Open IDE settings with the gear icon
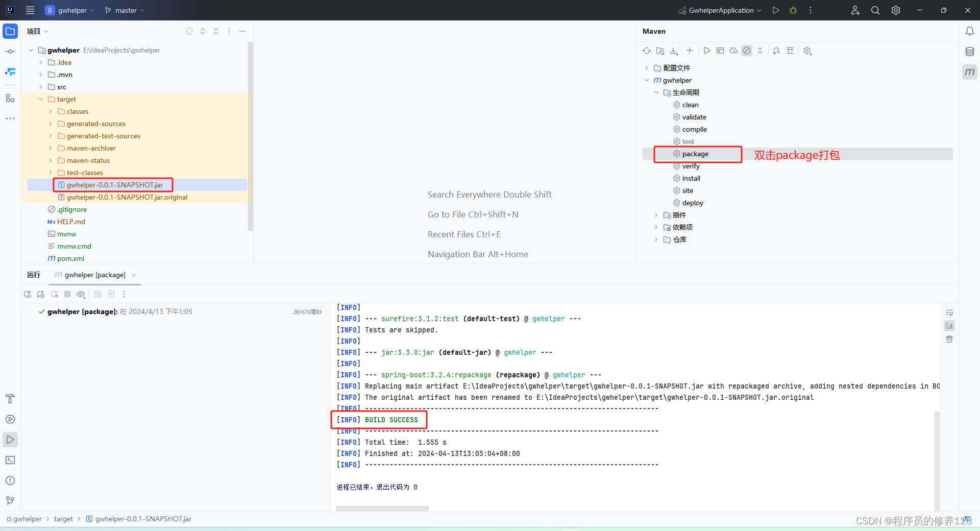980x531 pixels. click(895, 10)
